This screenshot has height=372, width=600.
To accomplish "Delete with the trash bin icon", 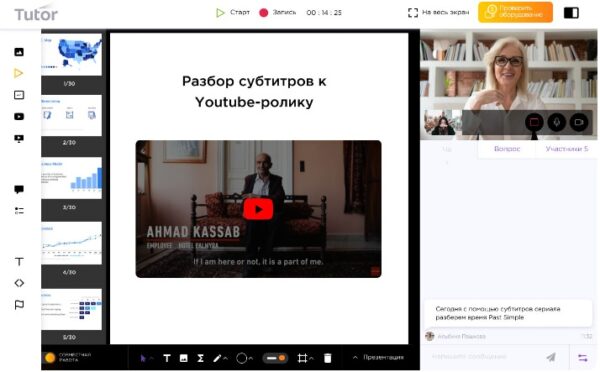I will [328, 358].
